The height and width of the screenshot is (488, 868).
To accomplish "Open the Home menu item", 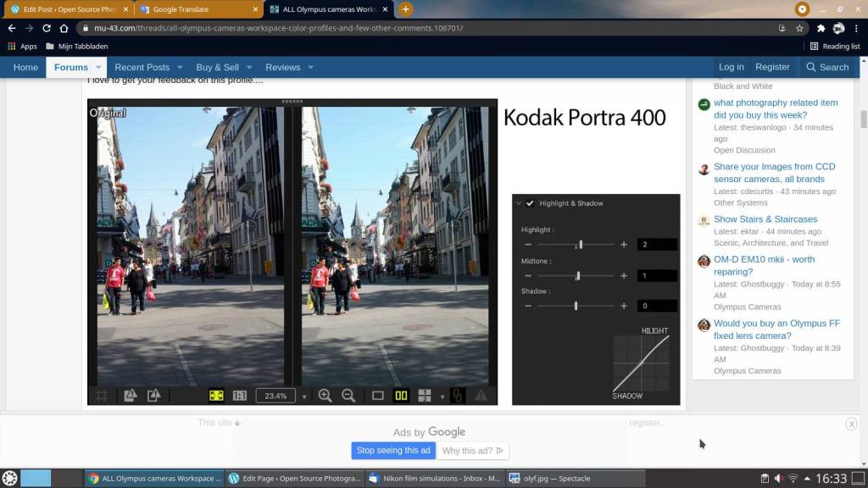I will pyautogui.click(x=25, y=68).
